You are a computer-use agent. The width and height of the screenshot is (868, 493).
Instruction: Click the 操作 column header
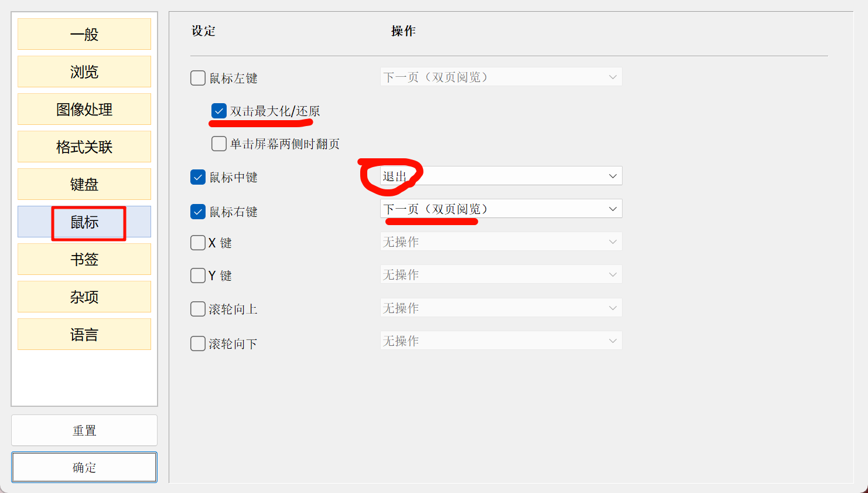pyautogui.click(x=404, y=31)
